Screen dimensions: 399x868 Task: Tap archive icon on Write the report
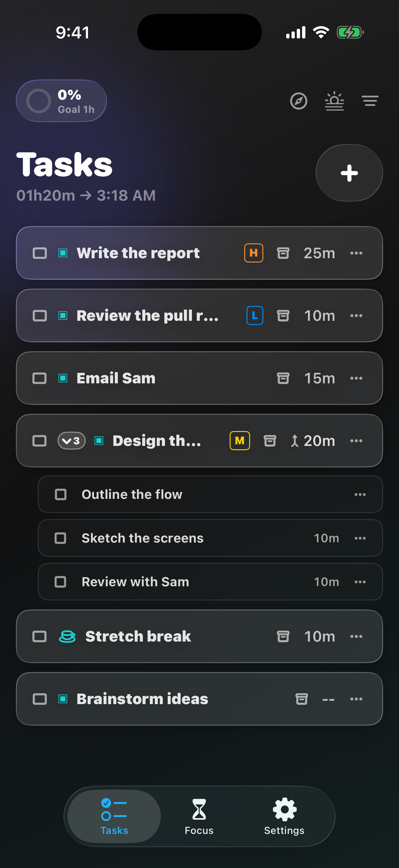(x=283, y=253)
